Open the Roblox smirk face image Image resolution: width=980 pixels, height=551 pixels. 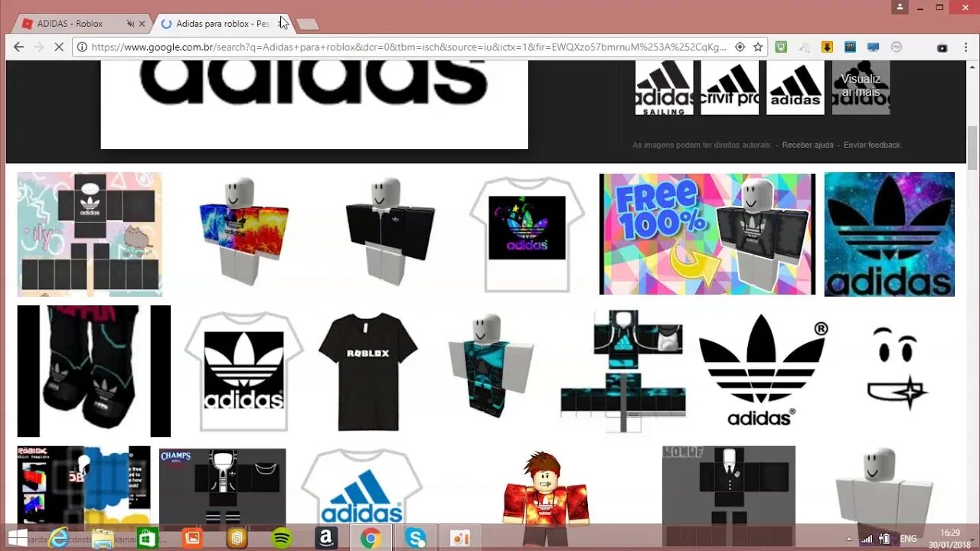[897, 370]
